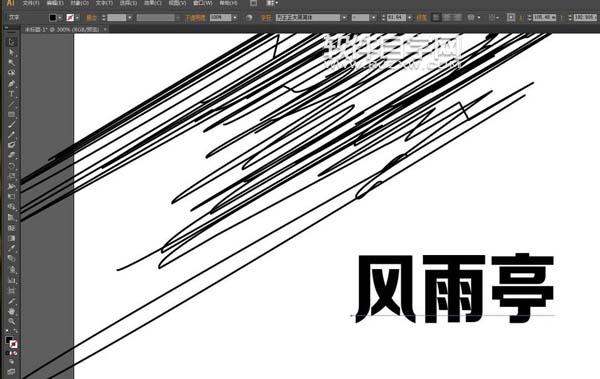600x379 pixels.
Task: Select the Artboard tool
Action: 12,290
